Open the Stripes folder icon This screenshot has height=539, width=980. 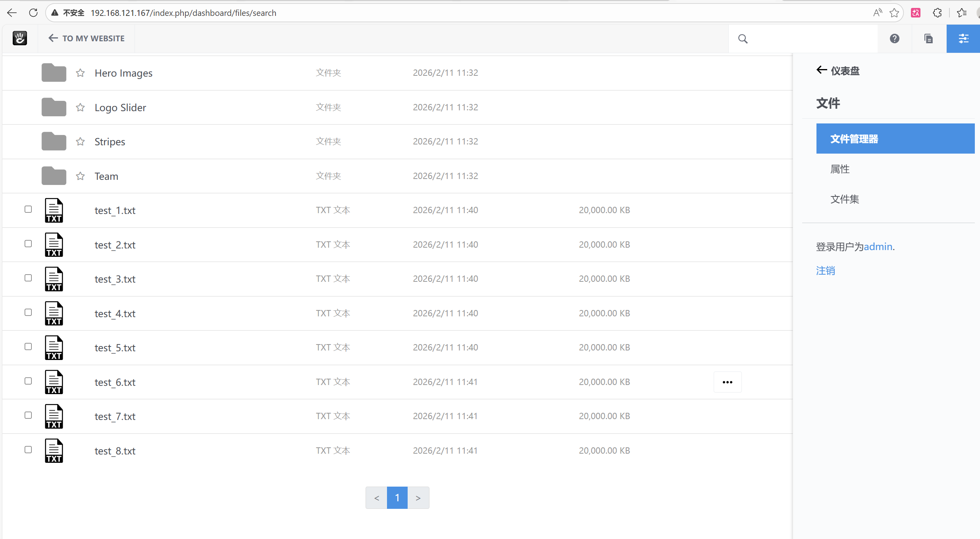click(54, 141)
